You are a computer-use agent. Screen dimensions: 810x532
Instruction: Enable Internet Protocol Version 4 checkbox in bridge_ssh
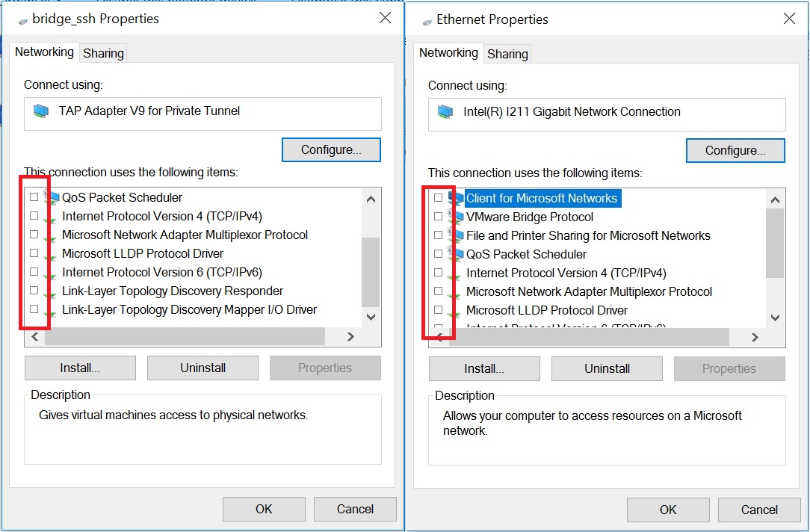34,216
